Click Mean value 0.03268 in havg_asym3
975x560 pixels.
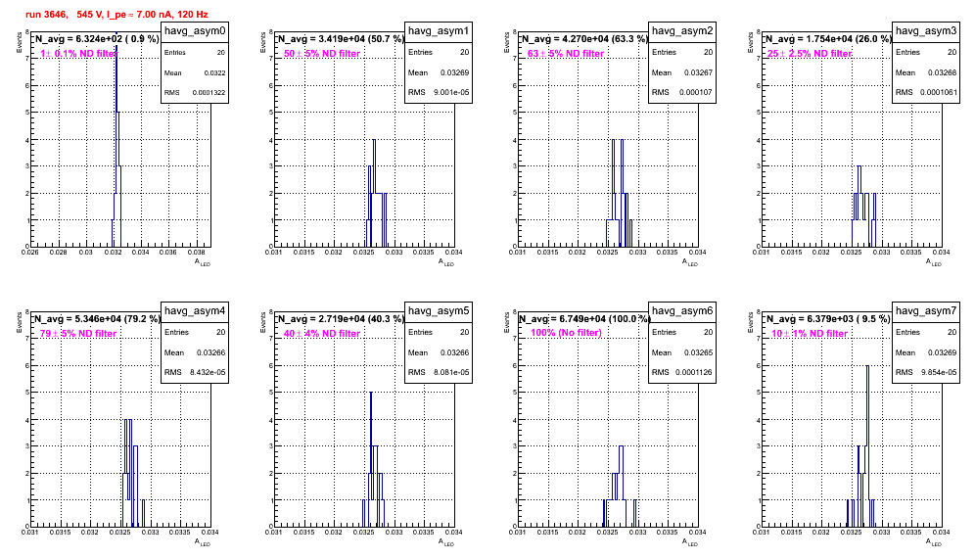point(943,72)
